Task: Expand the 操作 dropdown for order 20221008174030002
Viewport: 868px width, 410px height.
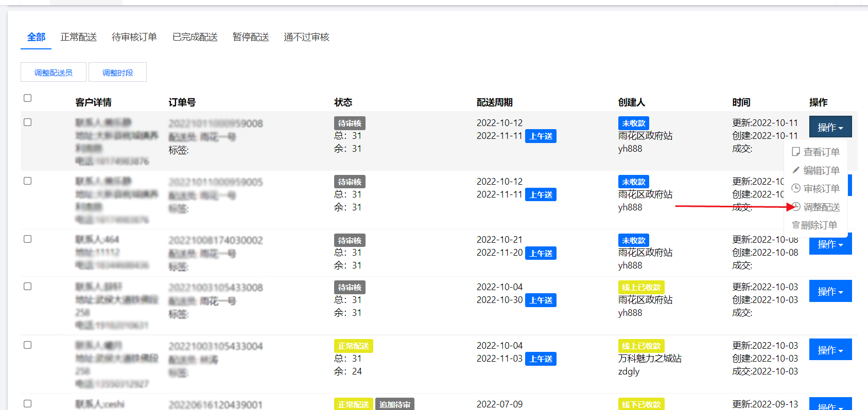Action: [x=830, y=245]
